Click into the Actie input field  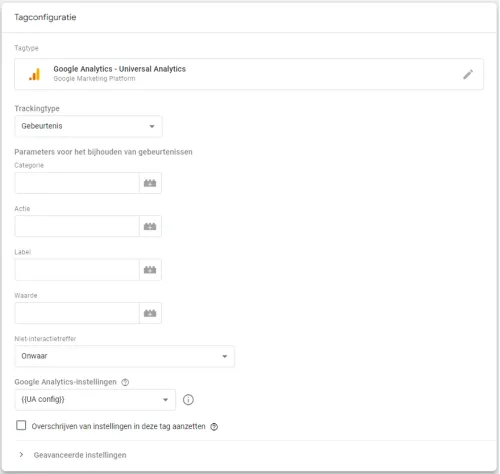(x=77, y=226)
